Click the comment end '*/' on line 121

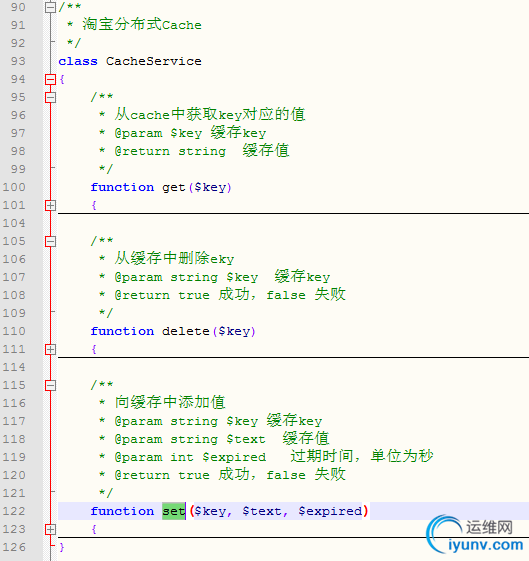pos(106,493)
